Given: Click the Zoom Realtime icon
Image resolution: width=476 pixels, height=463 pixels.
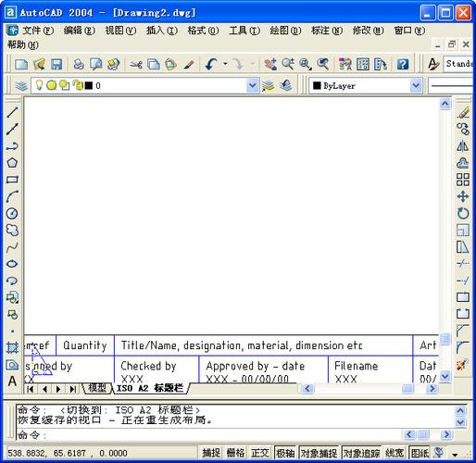Looking at the screenshot, I should click(288, 64).
